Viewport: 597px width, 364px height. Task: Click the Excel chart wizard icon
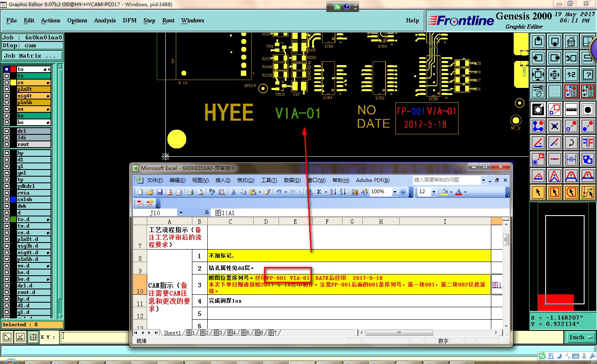click(355, 192)
